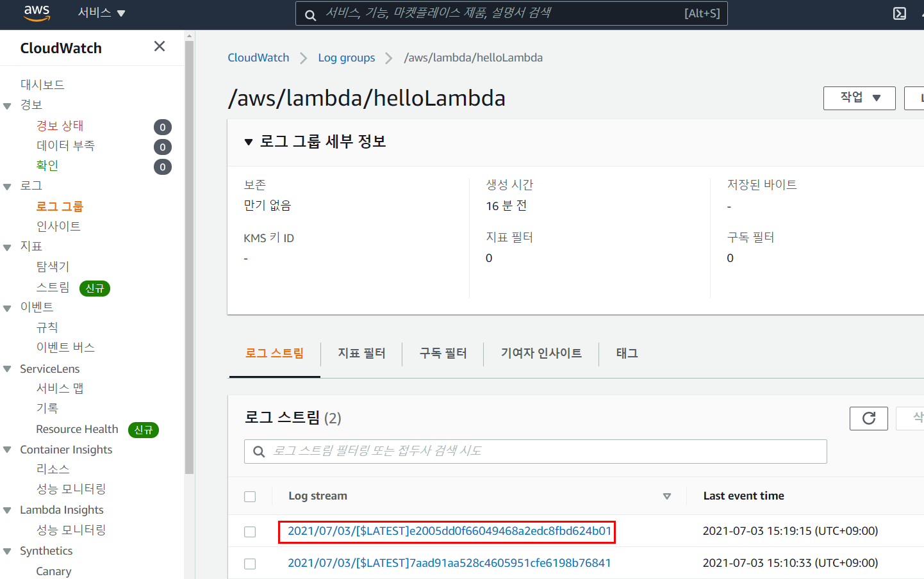This screenshot has height=579, width=924.
Task: Click the sidebar vertical scrollbar
Action: 189,256
